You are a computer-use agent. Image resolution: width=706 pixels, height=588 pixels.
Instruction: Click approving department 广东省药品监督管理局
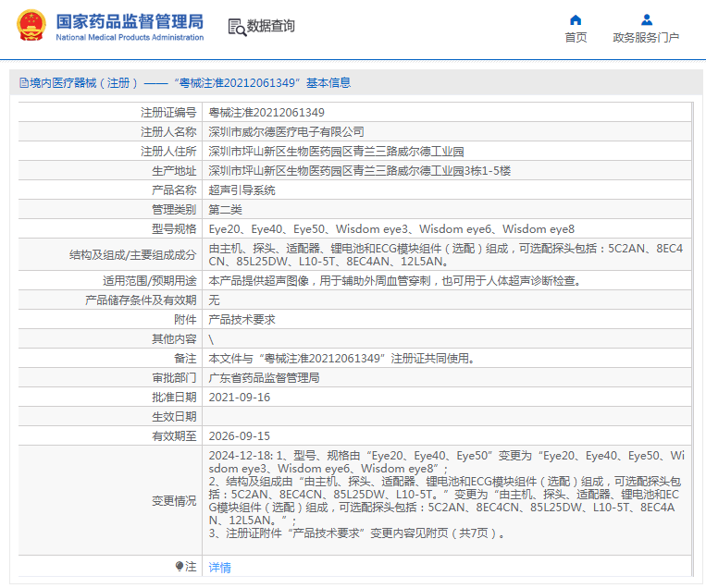coord(265,378)
